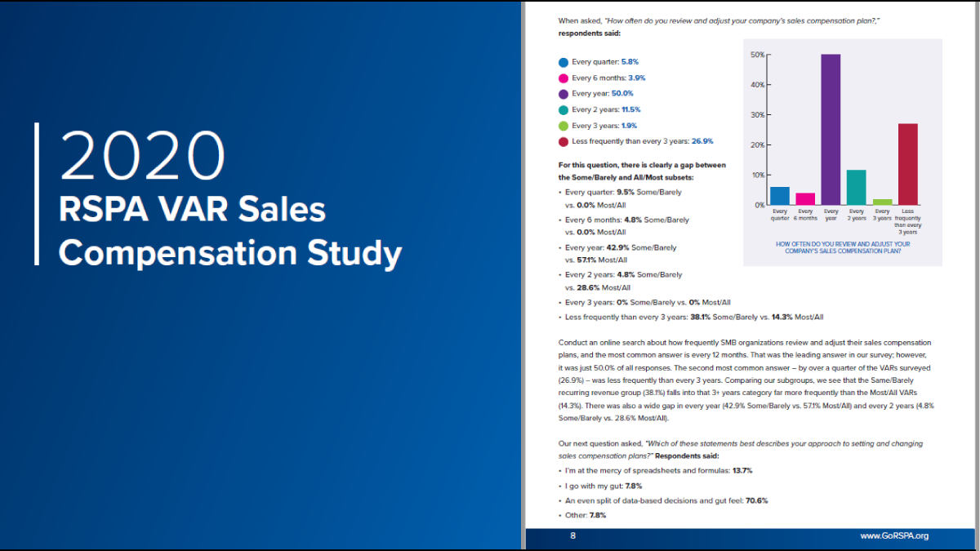Click the www.GoRSPA.org footer link
The height and width of the screenshot is (551, 980).
point(894,536)
